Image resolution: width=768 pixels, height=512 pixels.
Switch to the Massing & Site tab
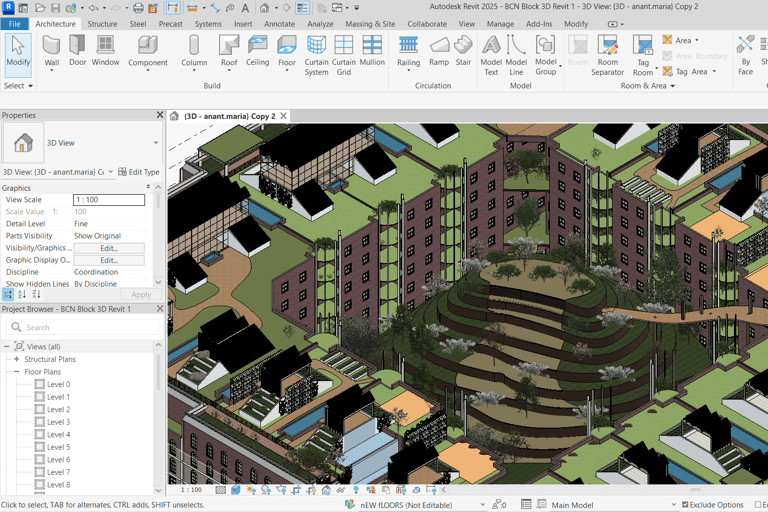tap(370, 24)
